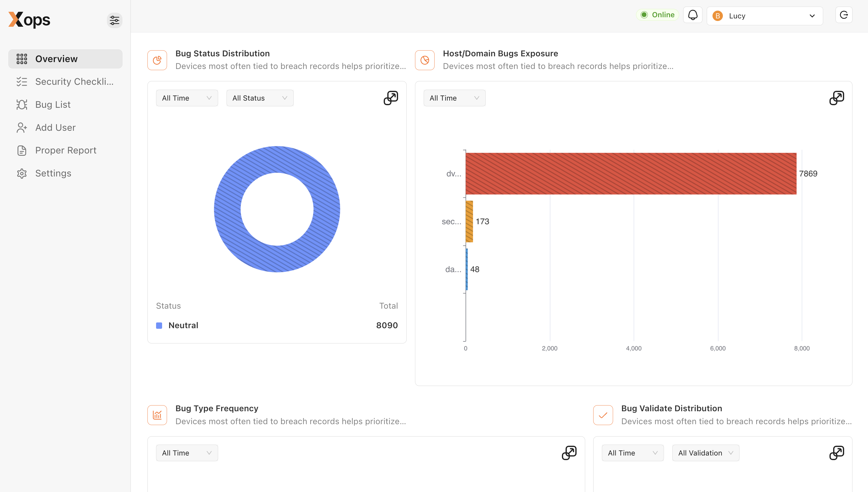Toggle the Online status indicator
868x492 pixels.
pyautogui.click(x=657, y=15)
